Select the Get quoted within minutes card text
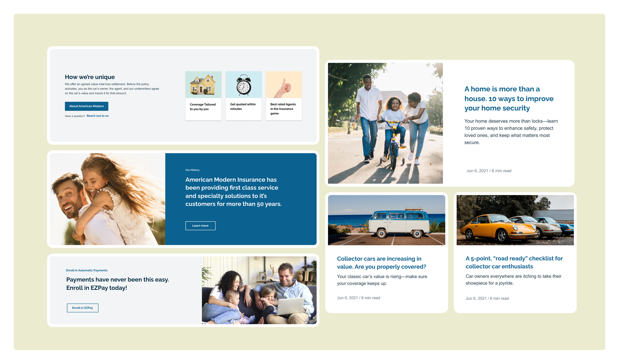 (243, 107)
